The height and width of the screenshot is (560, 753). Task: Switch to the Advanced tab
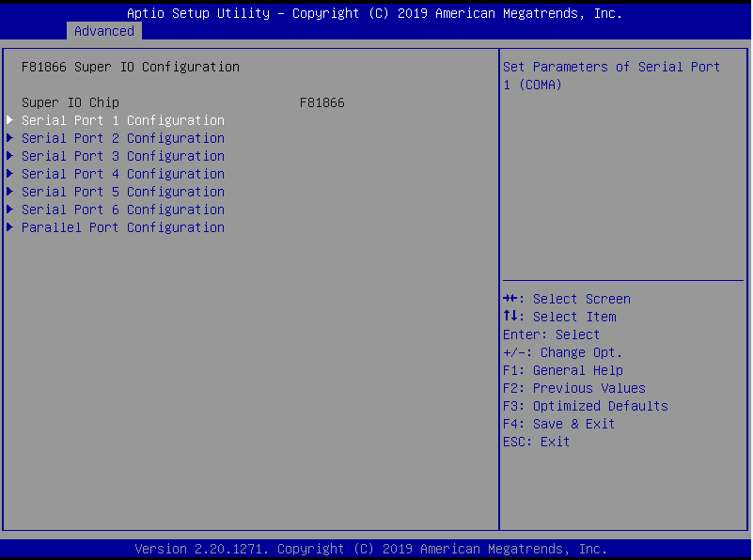[x=103, y=31]
